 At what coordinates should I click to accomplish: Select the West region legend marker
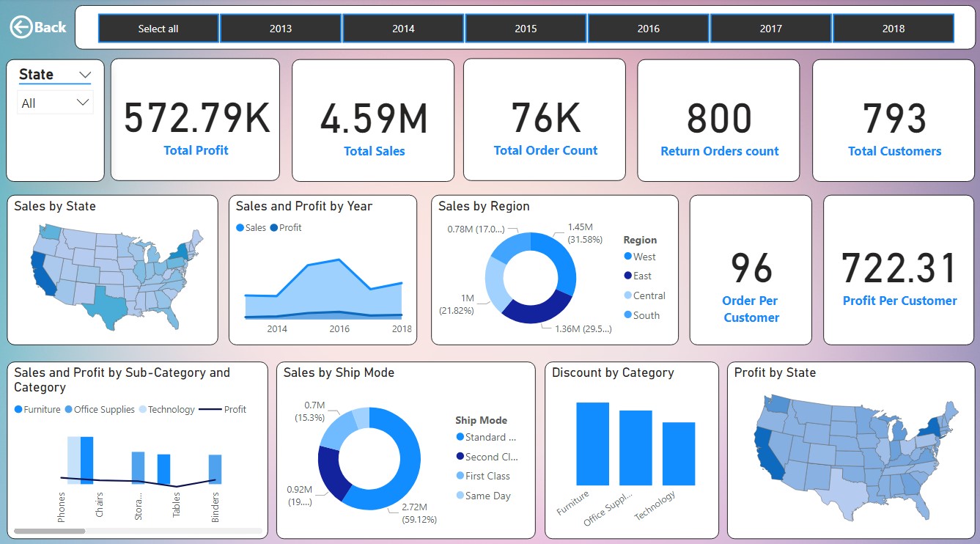pos(628,257)
